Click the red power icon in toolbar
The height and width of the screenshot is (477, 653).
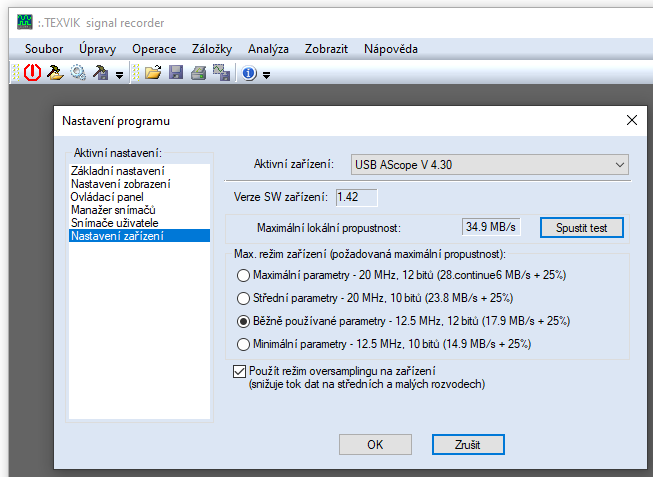[x=32, y=73]
